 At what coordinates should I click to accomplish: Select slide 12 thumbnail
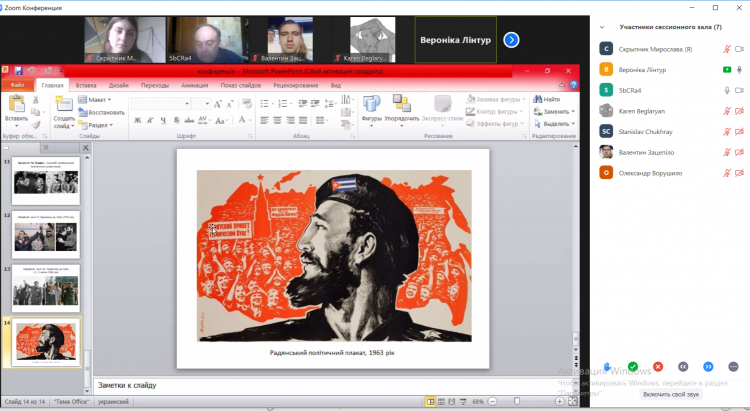click(x=46, y=234)
